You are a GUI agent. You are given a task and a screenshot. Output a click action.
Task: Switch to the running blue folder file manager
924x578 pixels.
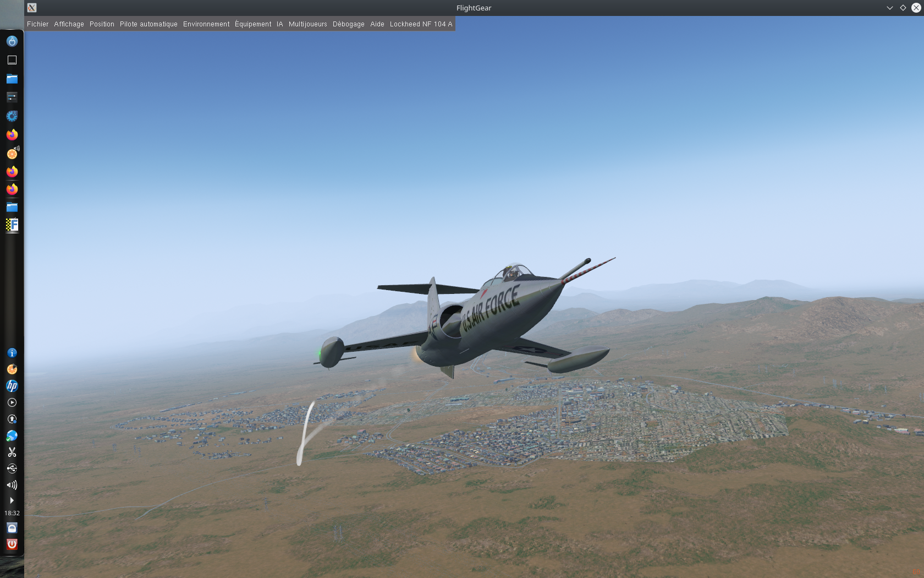click(x=12, y=207)
